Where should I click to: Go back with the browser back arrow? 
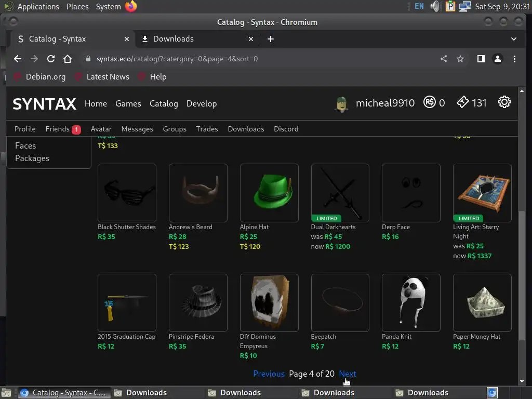point(18,59)
